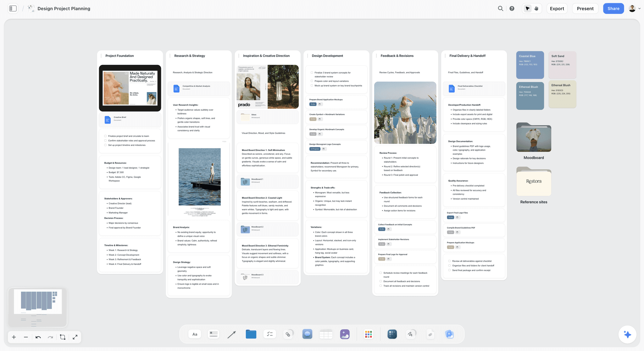Check 'Document all feedback and decisions'

pyautogui.click(x=380, y=281)
